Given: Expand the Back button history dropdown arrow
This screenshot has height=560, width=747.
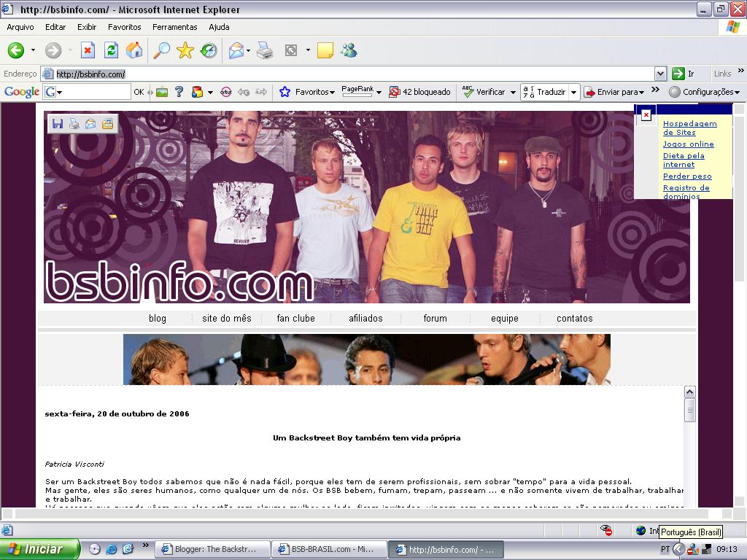Looking at the screenshot, I should point(33,50).
